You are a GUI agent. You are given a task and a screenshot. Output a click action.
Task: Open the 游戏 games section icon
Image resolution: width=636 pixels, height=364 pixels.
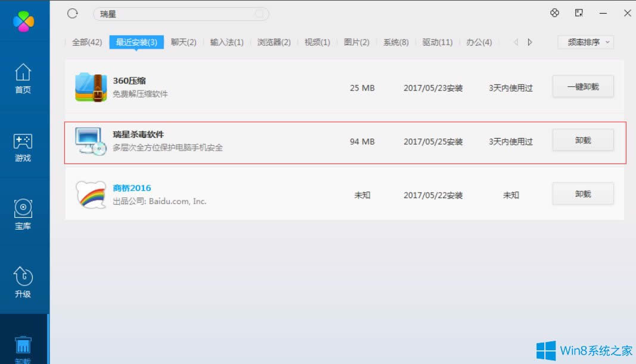coord(24,143)
